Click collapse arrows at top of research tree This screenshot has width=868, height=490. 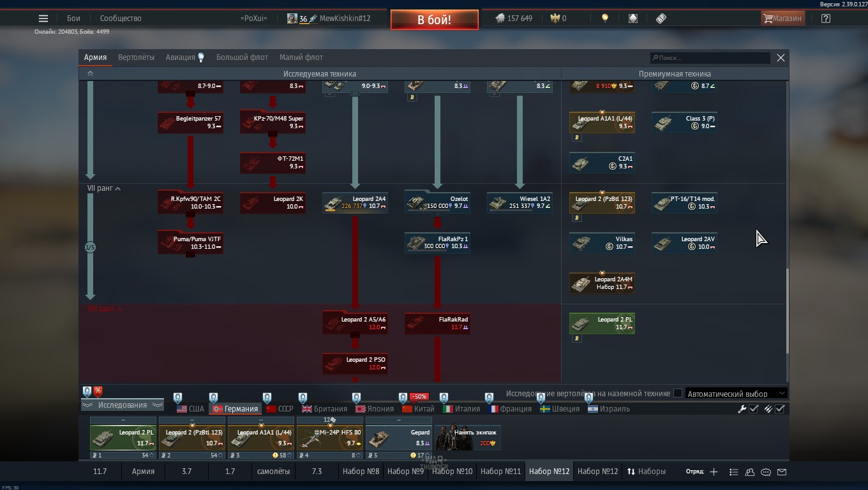point(90,74)
